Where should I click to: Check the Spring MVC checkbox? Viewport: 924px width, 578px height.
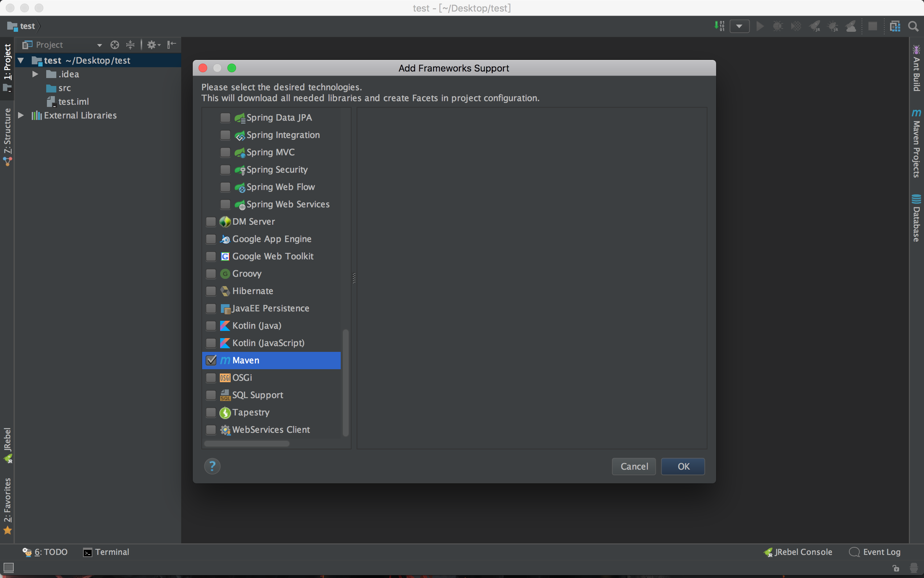225,152
